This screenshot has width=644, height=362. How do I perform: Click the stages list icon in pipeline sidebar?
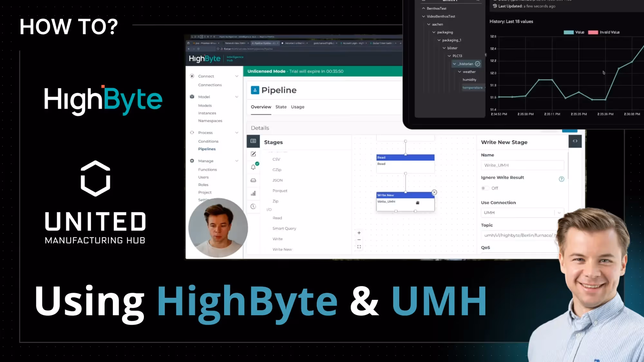pyautogui.click(x=253, y=141)
